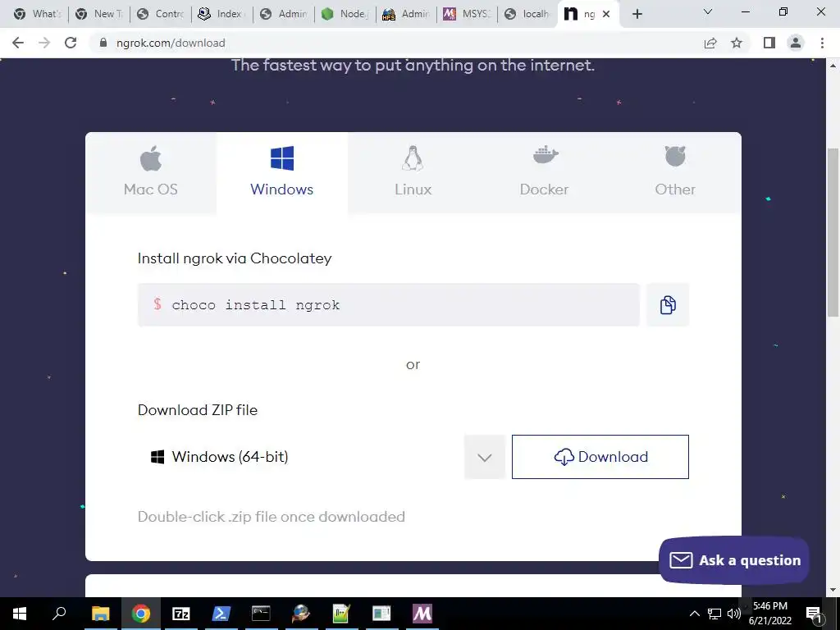Open the Notepad++ taskbar app

341,614
